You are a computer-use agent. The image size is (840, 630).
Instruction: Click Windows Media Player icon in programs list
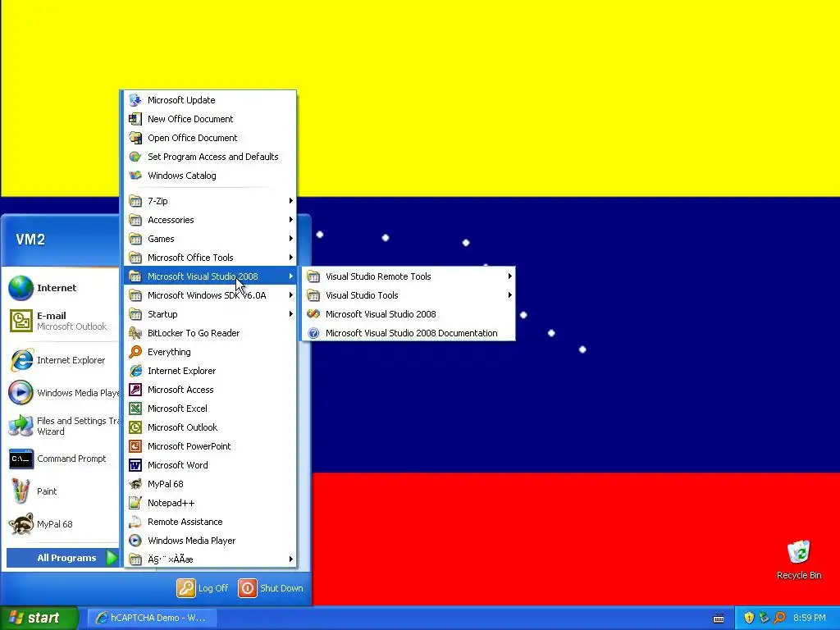pos(135,541)
